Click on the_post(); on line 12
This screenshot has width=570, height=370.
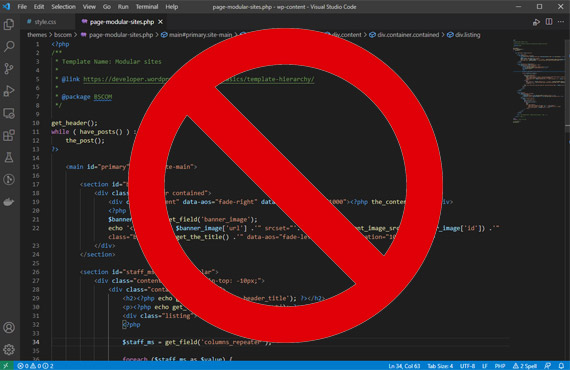coord(85,140)
